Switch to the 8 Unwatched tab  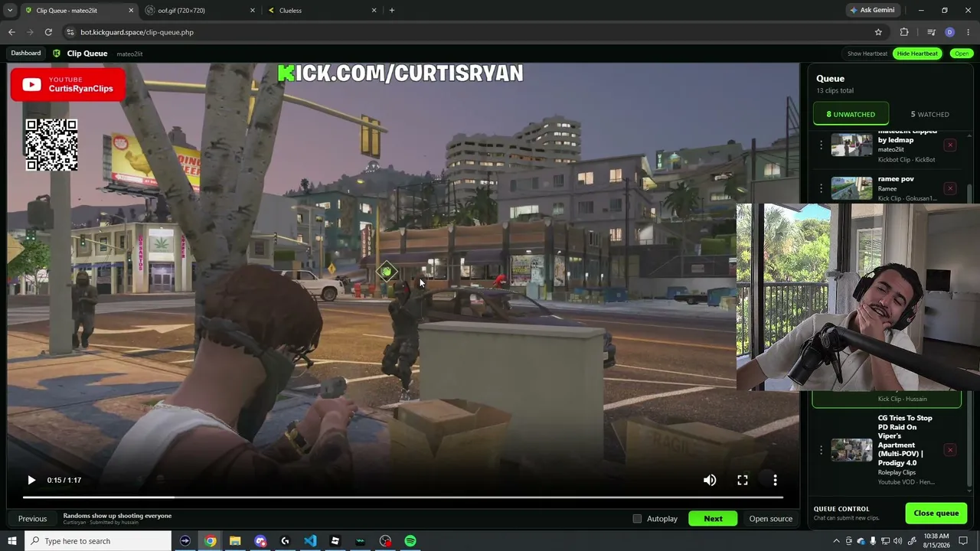pyautogui.click(x=851, y=114)
